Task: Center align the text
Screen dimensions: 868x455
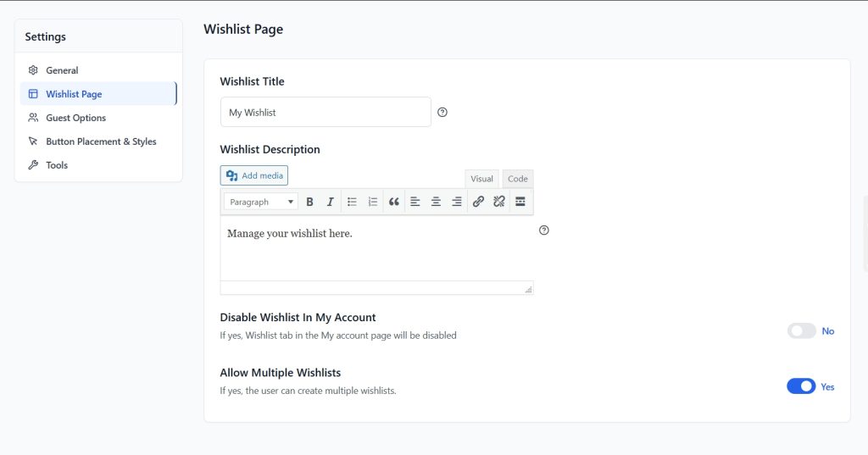Action: click(x=436, y=202)
